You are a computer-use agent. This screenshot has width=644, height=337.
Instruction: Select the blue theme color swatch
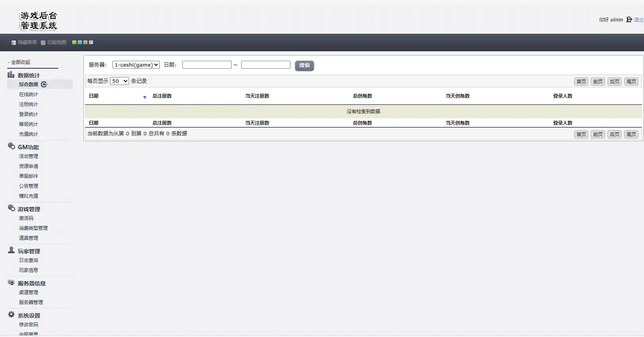click(80, 42)
